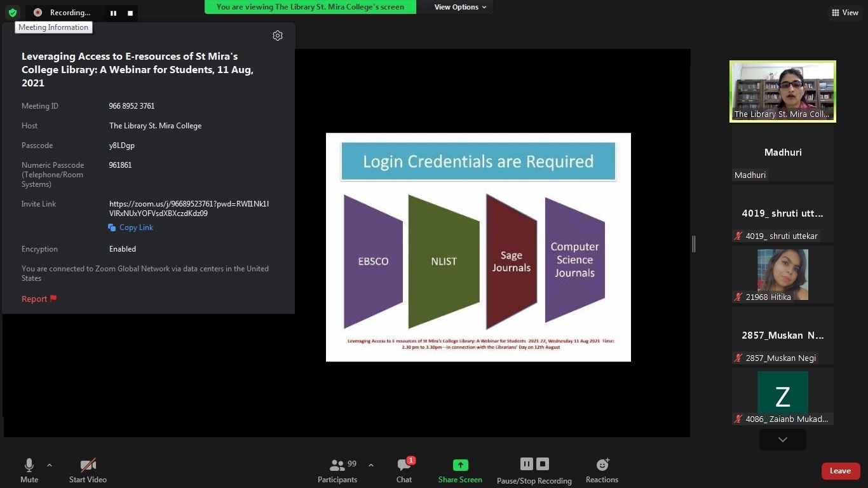The height and width of the screenshot is (488, 868).
Task: Open meeting settings via gear icon
Action: [278, 36]
